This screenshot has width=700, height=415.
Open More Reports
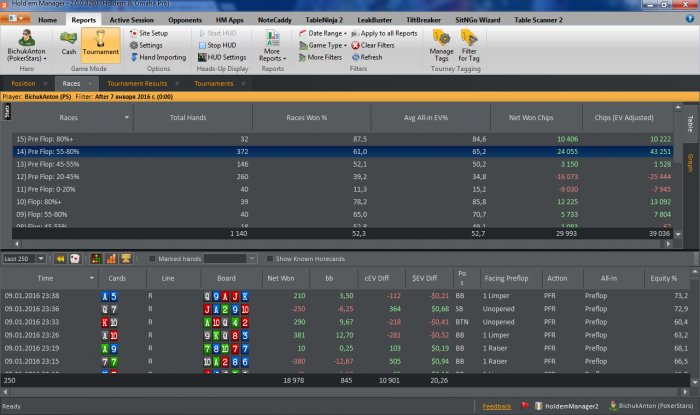[x=272, y=45]
